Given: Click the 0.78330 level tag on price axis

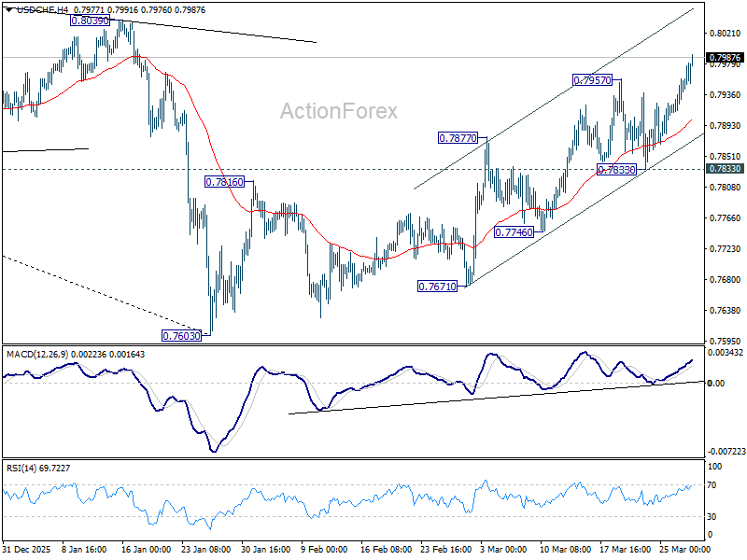Looking at the screenshot, I should [725, 169].
